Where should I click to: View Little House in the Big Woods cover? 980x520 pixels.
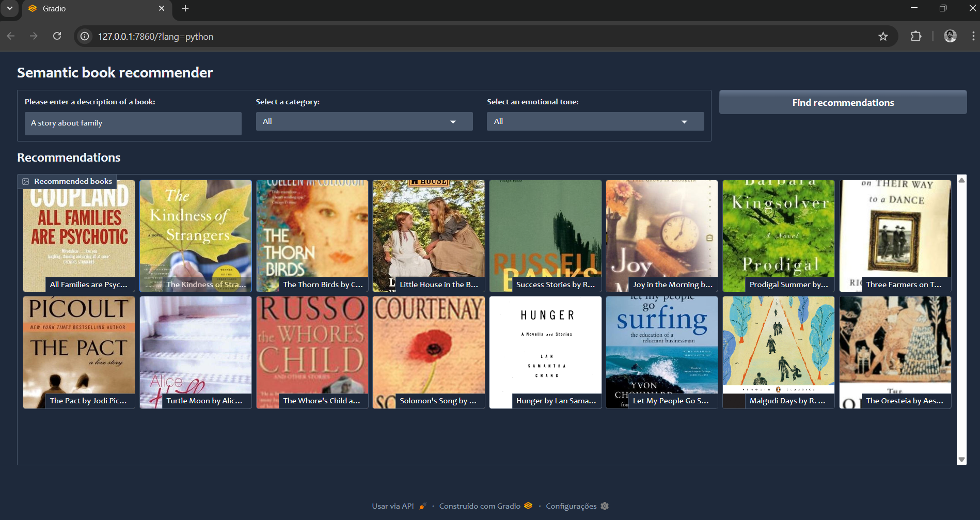click(x=429, y=236)
